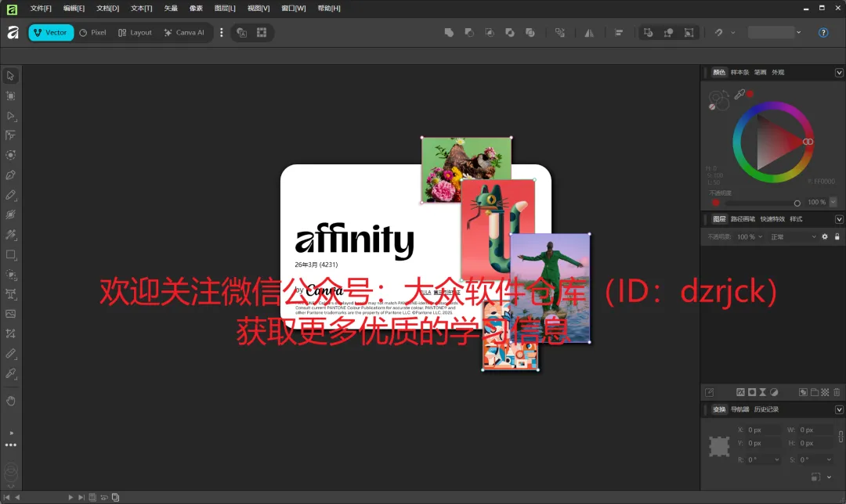Click the next page arrow at bottom

[70, 498]
